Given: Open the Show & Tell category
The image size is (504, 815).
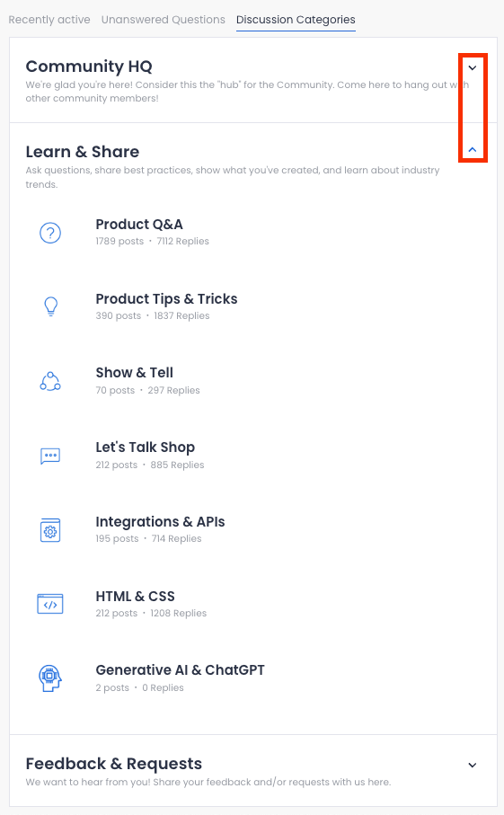Looking at the screenshot, I should 134,373.
